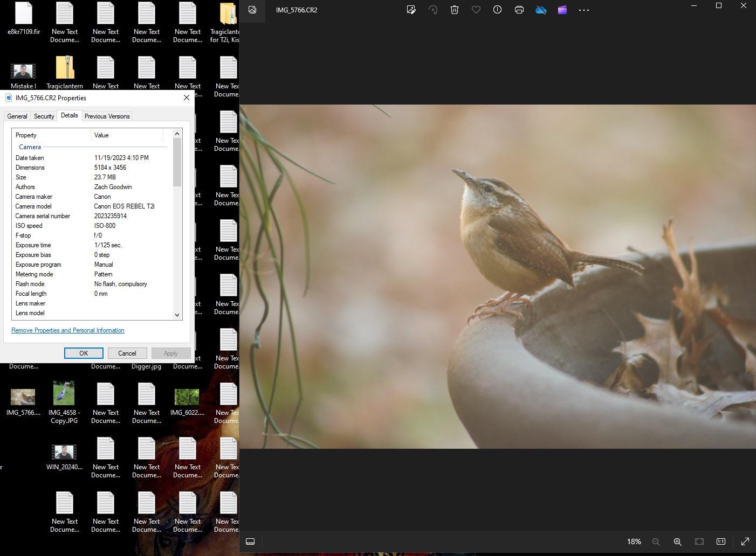Select the ISO-800 value
The height and width of the screenshot is (556, 756).
[105, 226]
